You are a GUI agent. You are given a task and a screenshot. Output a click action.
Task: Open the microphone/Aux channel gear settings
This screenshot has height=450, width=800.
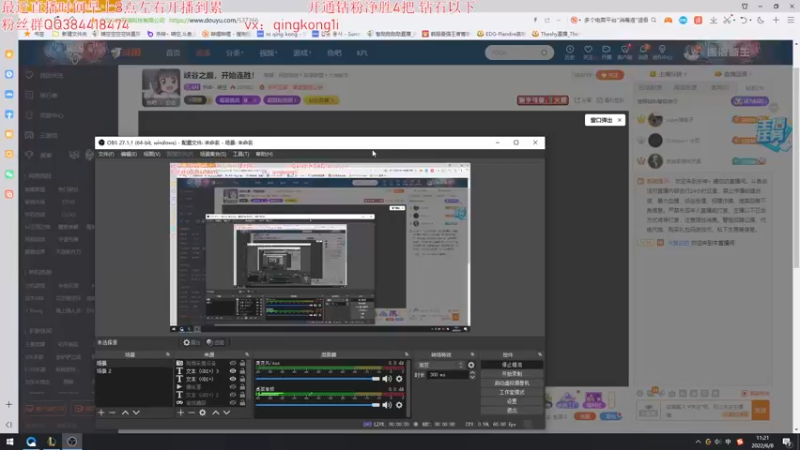[x=399, y=379]
